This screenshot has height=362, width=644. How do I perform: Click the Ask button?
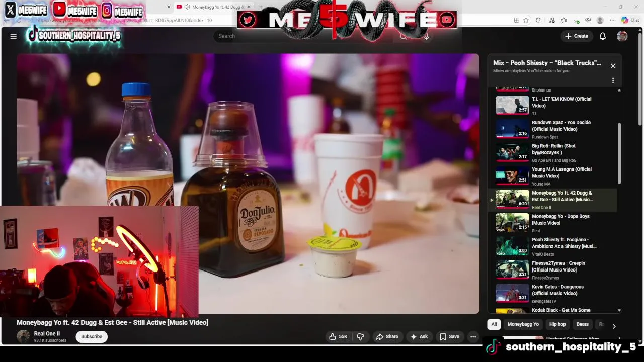pyautogui.click(x=419, y=337)
